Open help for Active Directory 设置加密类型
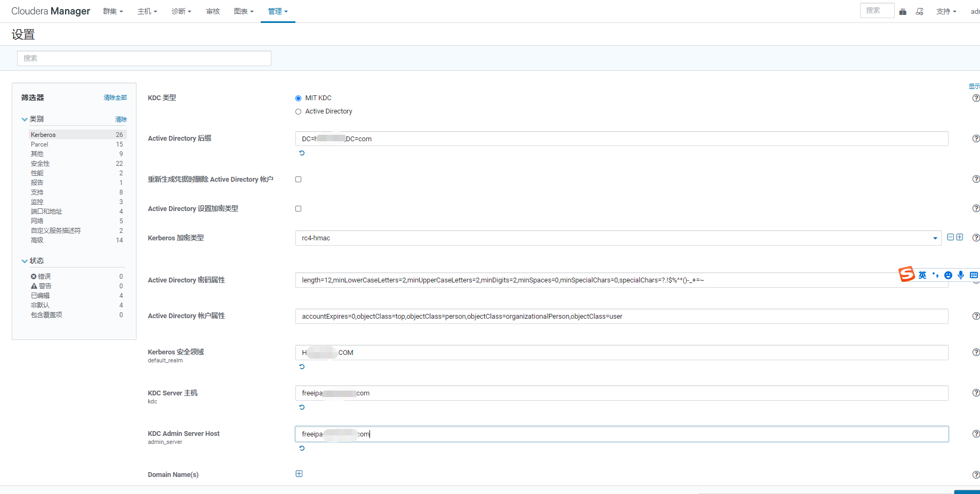This screenshot has width=980, height=494. pyautogui.click(x=976, y=208)
